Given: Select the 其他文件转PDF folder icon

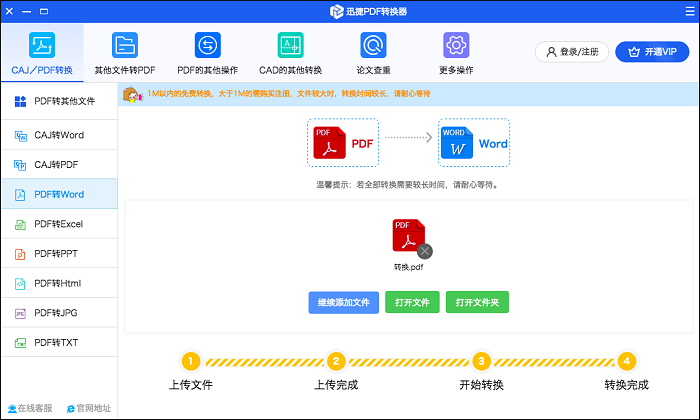Looking at the screenshot, I should click(124, 46).
